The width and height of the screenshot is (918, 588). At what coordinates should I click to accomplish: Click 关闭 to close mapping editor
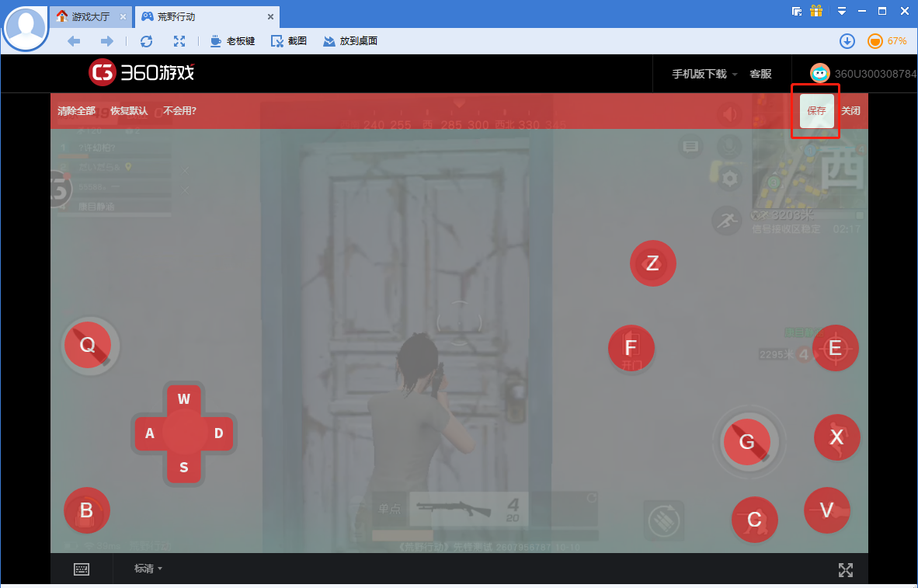coord(850,111)
